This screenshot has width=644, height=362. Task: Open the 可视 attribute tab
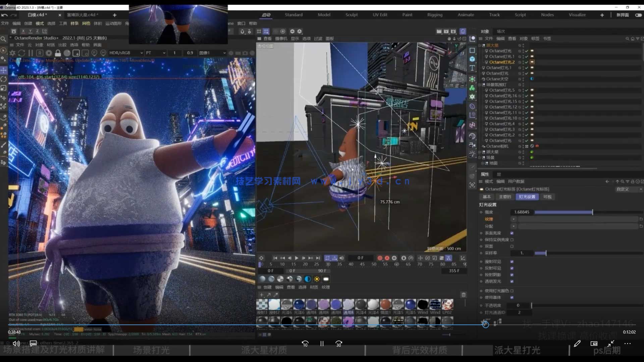coord(547,197)
